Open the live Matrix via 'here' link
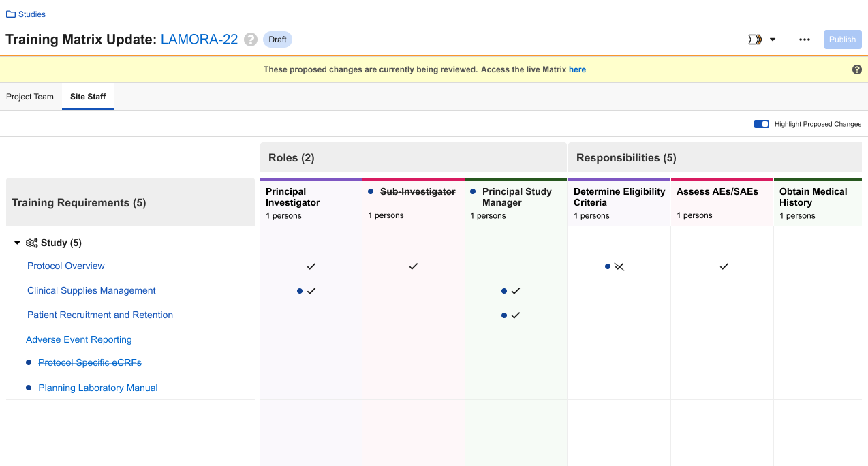Screen dimensions: 868x466 [577, 69]
